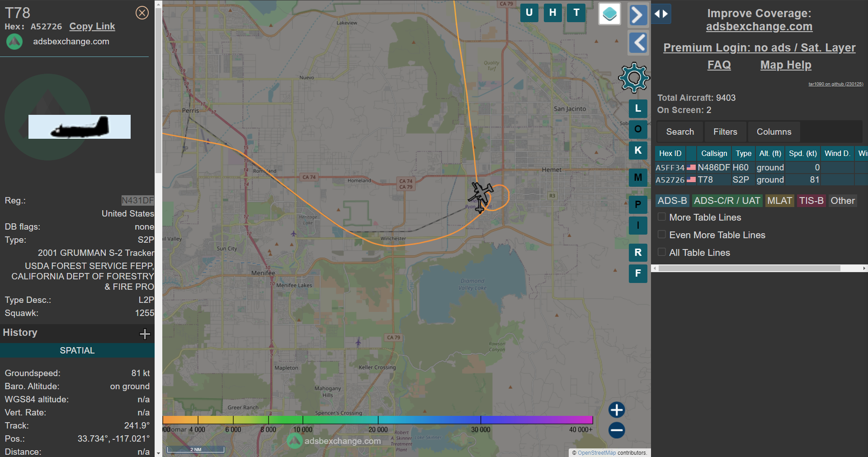This screenshot has height=457, width=868.
Task: Enable More Table Lines checkbox
Action: point(662,217)
